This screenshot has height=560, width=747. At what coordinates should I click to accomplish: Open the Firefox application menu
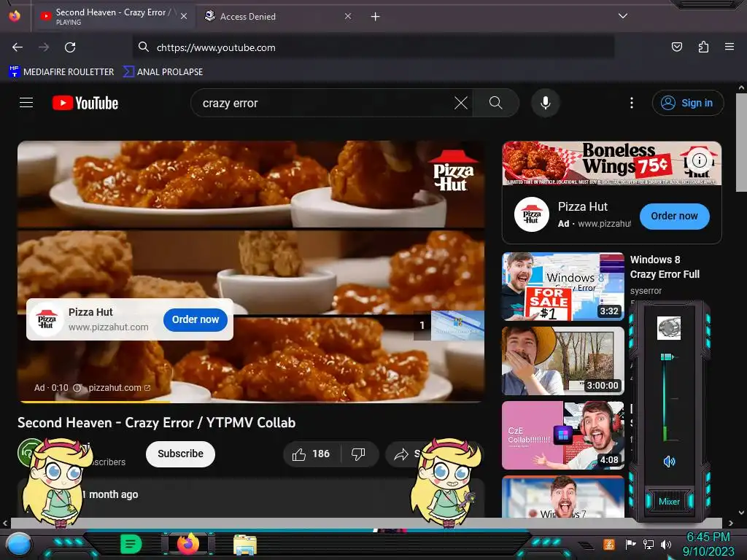[x=729, y=47]
